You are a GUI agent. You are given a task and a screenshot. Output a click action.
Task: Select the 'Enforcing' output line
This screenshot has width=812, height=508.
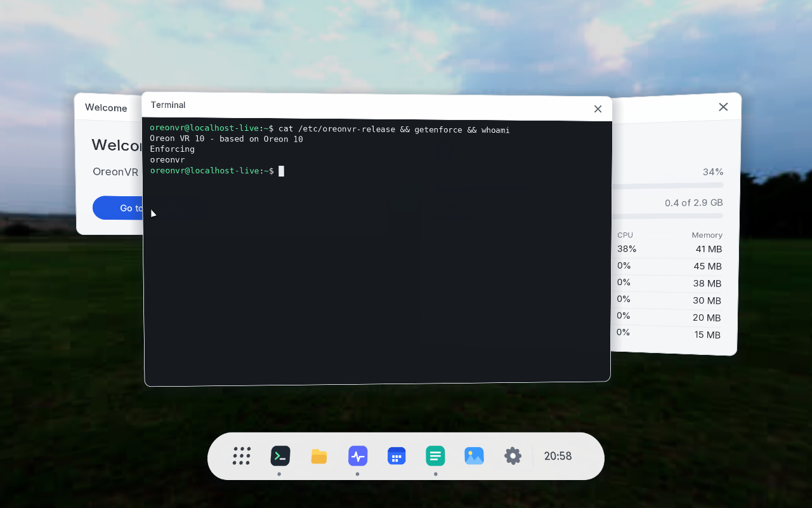172,149
